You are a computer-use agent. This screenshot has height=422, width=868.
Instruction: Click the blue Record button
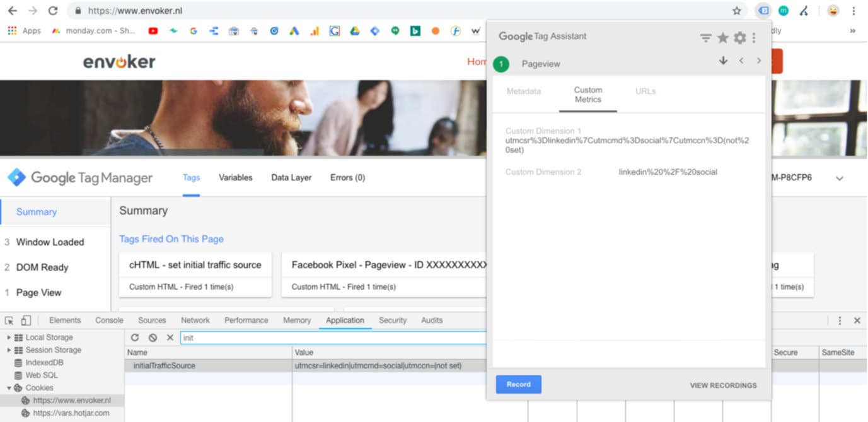click(x=518, y=384)
